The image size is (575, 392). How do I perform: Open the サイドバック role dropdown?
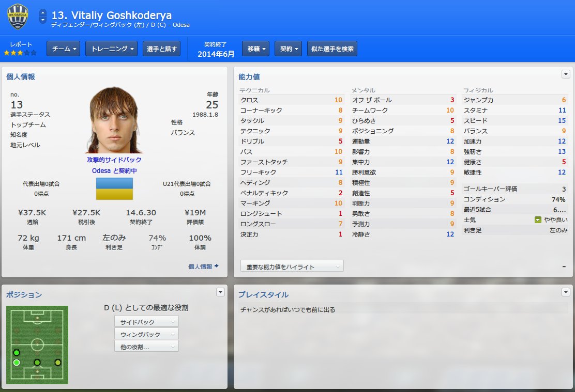[146, 322]
